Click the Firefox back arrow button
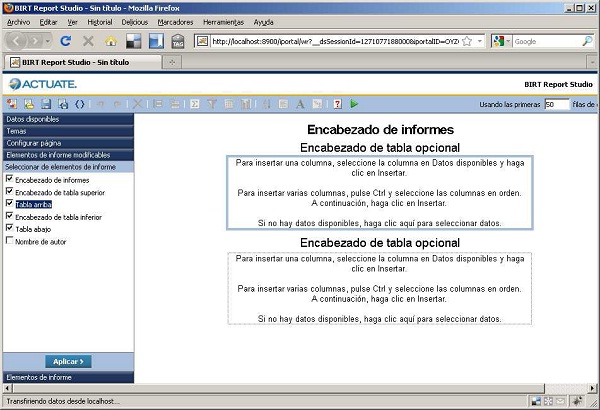The image size is (600, 410). pyautogui.click(x=16, y=41)
